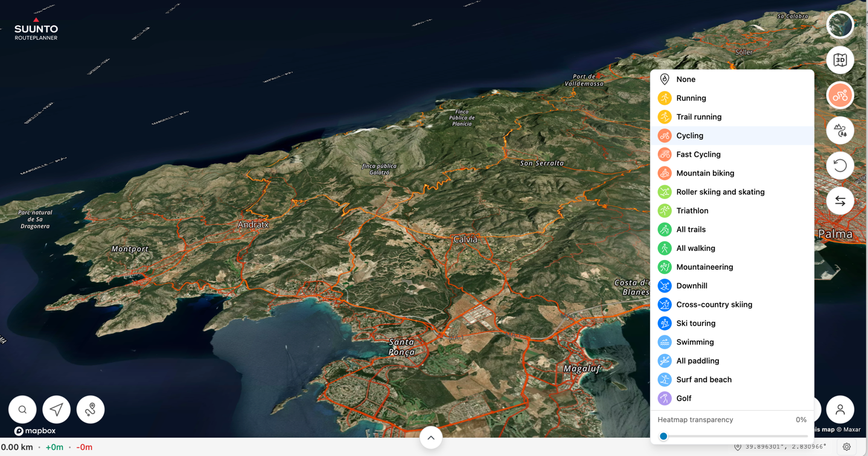Click the search magnifier button
Viewport: 868px width, 456px height.
pos(22,410)
